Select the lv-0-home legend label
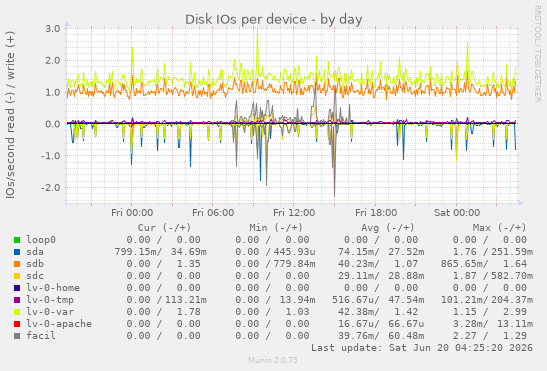Image resolution: width=547 pixels, height=371 pixels. (53, 288)
